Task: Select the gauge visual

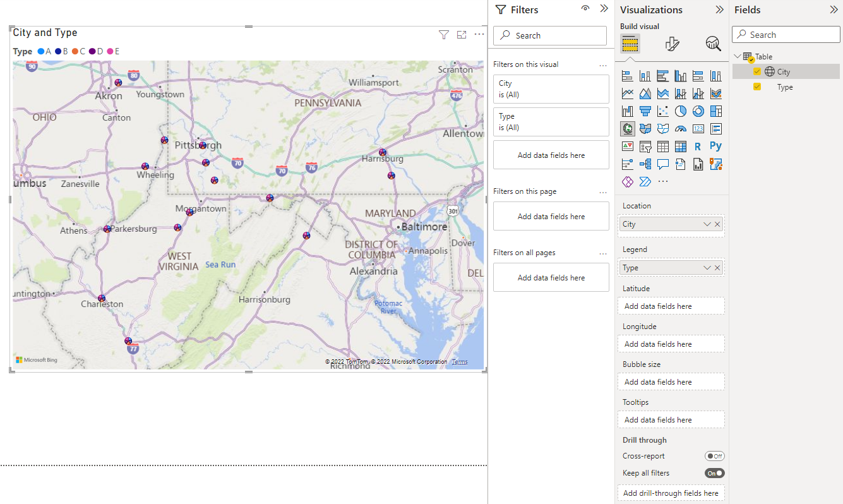Action: click(x=680, y=129)
